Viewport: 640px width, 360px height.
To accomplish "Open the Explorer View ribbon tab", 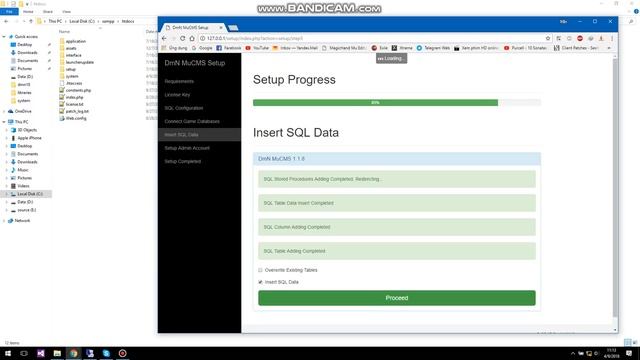I will pyautogui.click(x=67, y=11).
